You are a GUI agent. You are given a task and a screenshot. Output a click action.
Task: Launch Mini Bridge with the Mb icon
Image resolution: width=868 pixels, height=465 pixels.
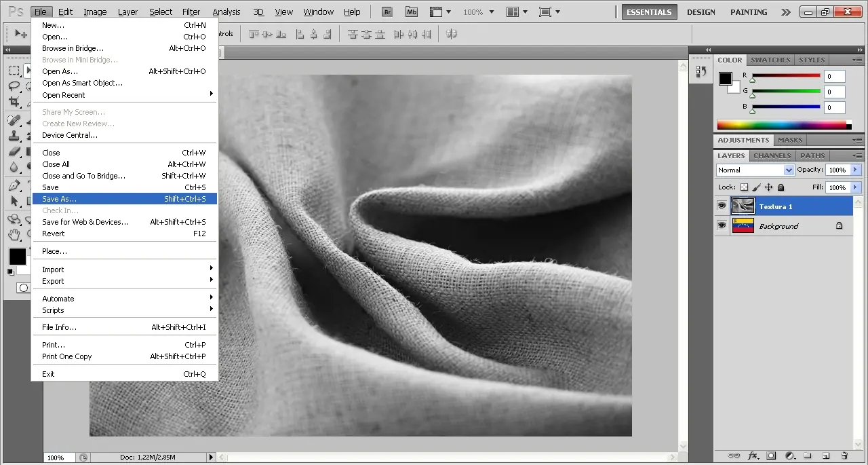pos(412,12)
